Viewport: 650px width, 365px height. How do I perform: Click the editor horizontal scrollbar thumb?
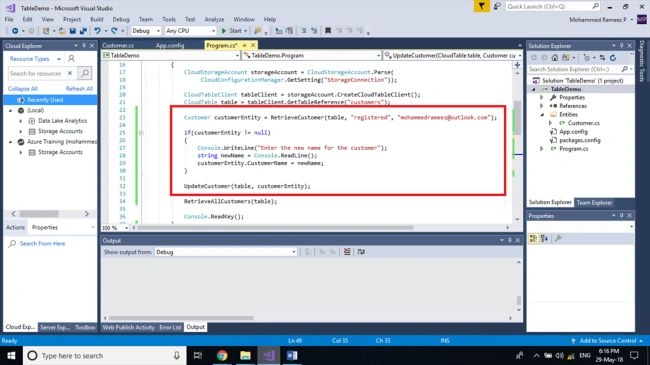pos(275,227)
